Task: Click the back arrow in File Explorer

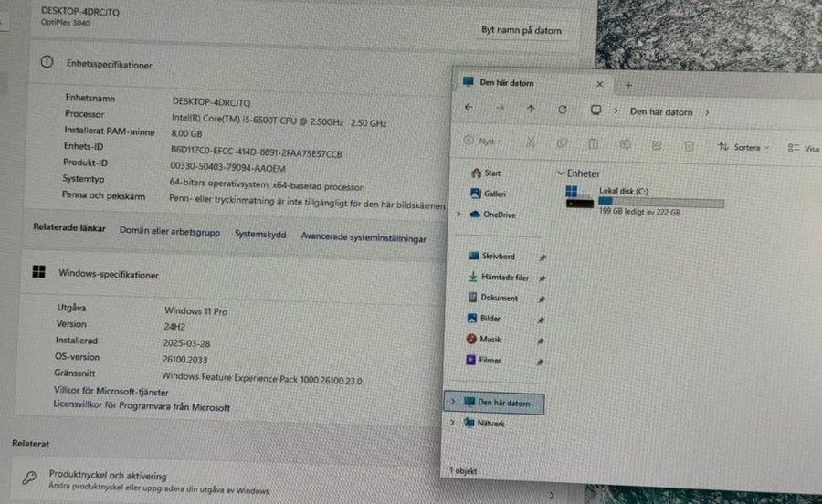Action: click(x=469, y=109)
